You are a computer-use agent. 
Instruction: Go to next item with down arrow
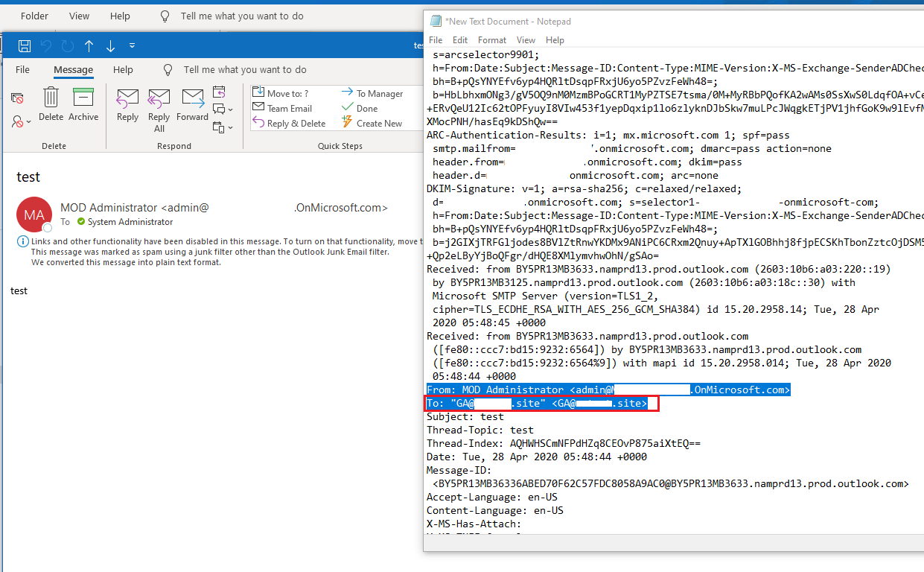point(111,46)
